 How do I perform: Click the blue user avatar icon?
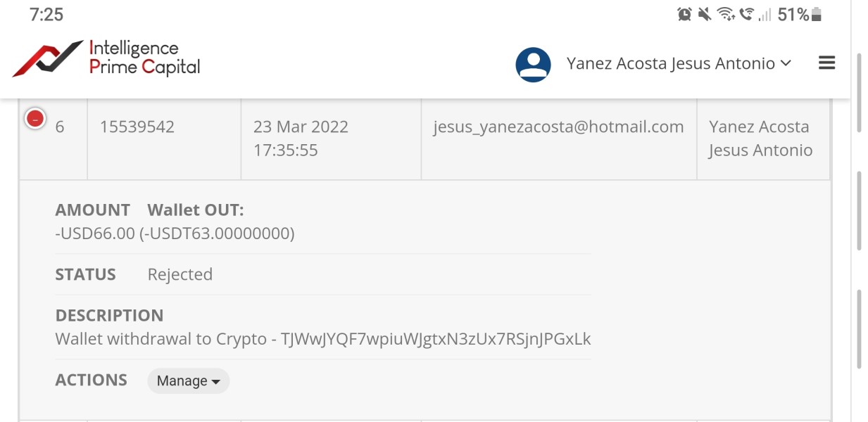(533, 65)
